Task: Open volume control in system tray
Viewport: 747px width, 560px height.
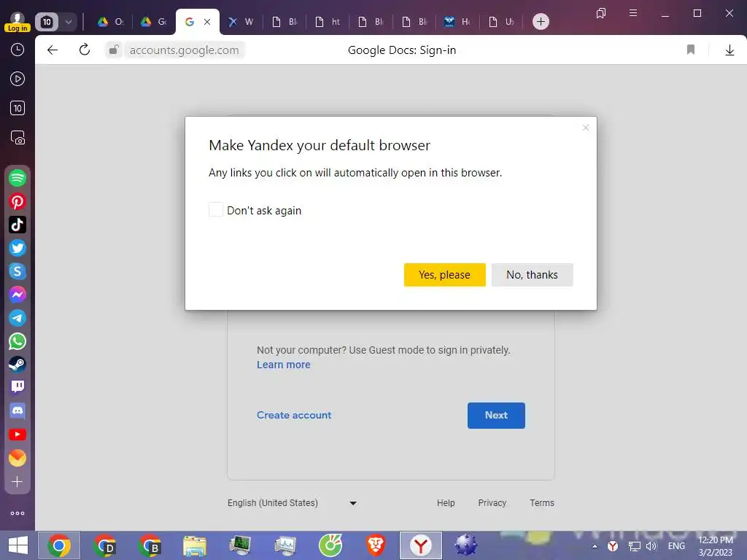Action: point(651,546)
